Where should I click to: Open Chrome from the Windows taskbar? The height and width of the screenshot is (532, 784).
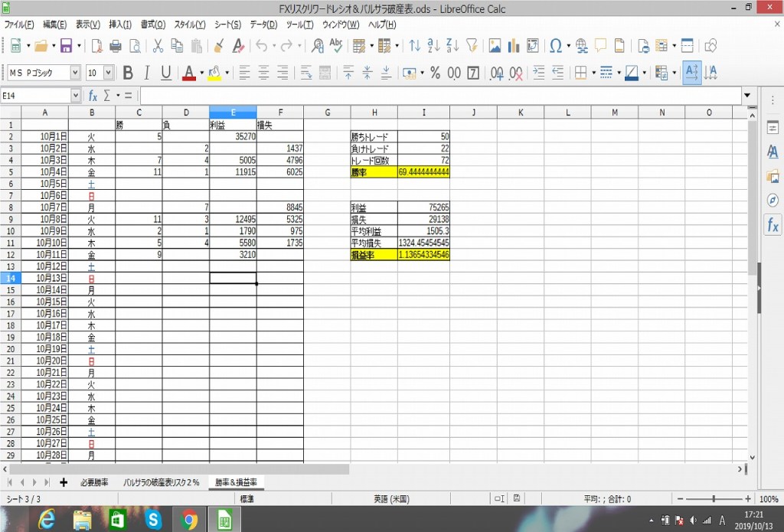pos(188,520)
